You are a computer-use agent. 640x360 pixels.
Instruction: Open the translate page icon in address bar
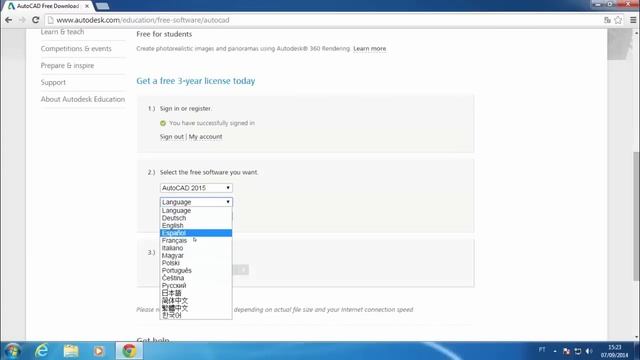pyautogui.click(x=607, y=20)
